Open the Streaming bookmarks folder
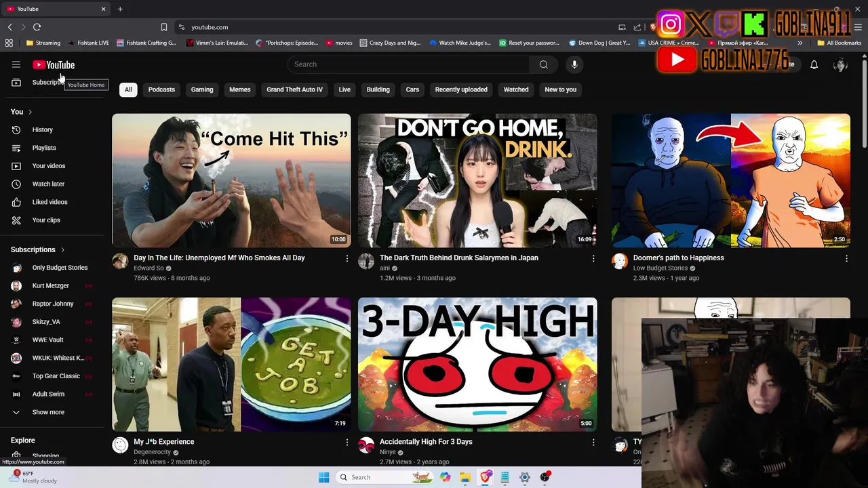This screenshot has height=488, width=868. [43, 43]
